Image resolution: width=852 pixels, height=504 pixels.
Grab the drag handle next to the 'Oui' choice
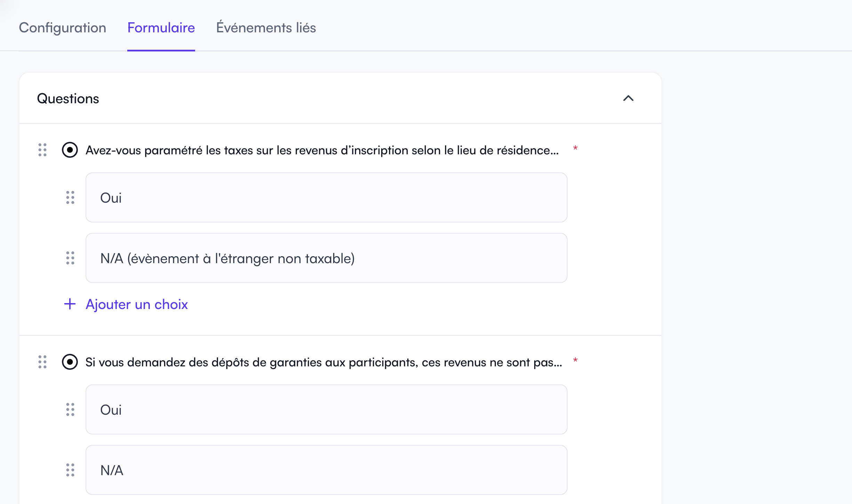click(70, 198)
